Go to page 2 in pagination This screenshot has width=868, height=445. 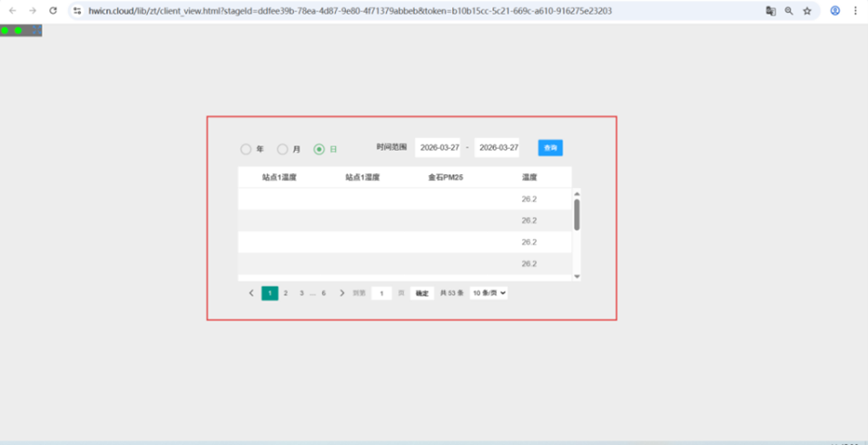(x=285, y=293)
